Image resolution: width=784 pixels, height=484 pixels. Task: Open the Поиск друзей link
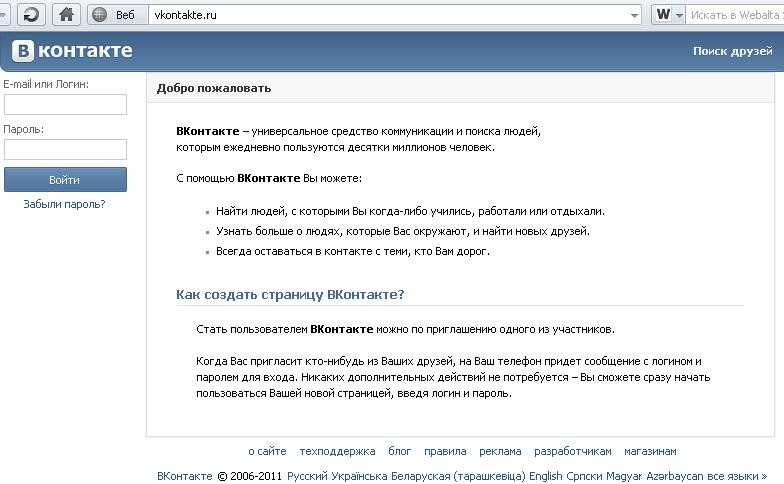pos(732,51)
